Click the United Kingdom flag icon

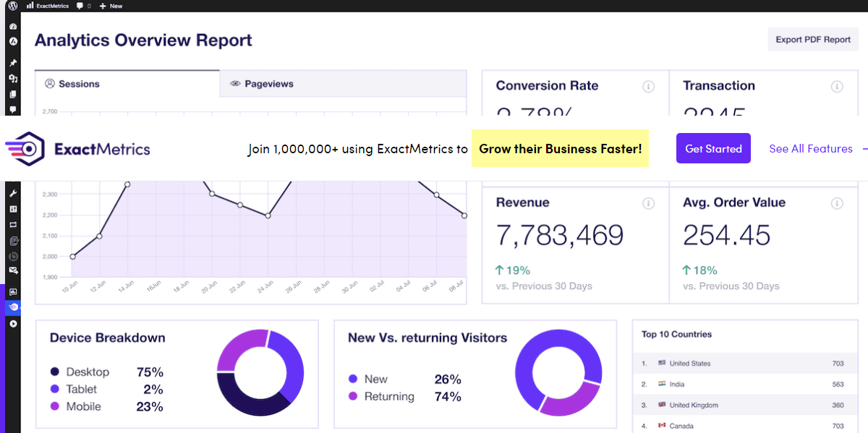point(662,405)
